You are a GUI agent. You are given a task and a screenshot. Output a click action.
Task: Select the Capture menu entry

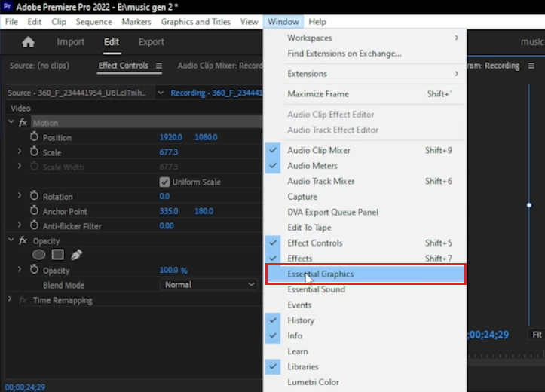coord(365,197)
